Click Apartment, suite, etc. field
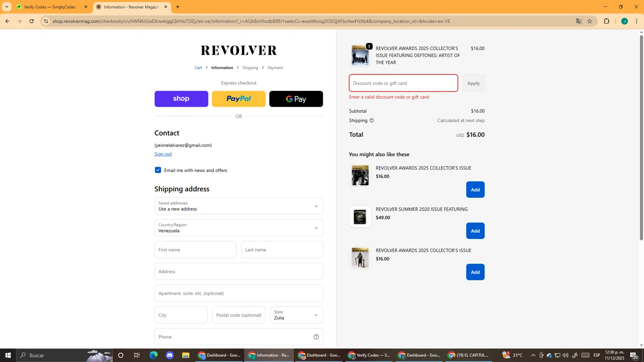 239,293
